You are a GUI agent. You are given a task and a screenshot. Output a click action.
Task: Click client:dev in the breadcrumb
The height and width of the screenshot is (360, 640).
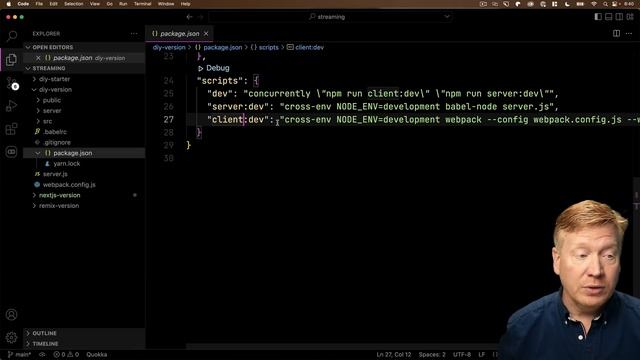coord(309,47)
